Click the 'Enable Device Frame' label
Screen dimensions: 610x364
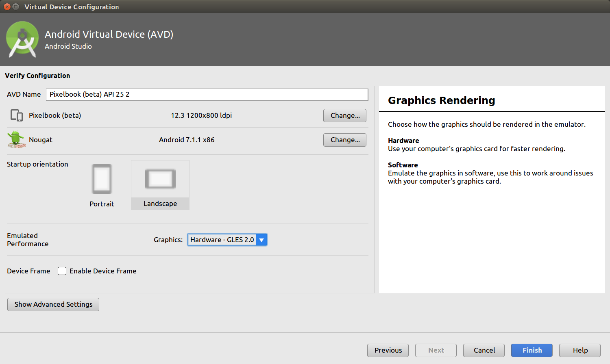[103, 271]
